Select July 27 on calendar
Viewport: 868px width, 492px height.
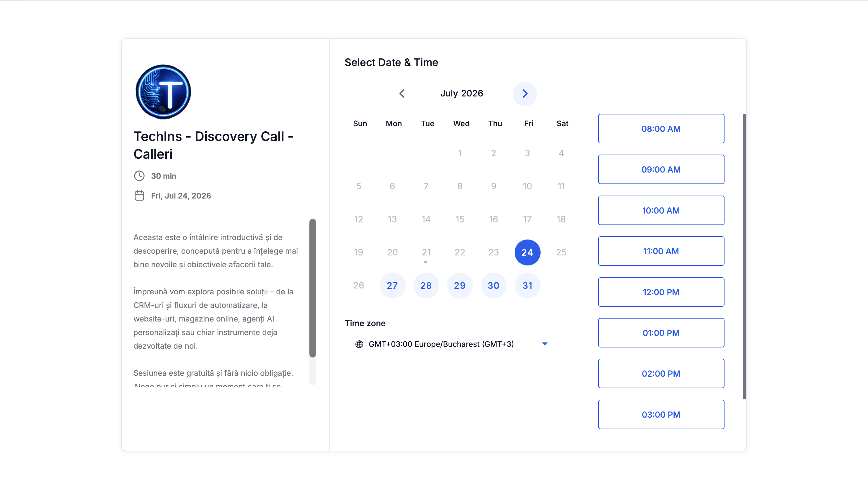coord(392,286)
